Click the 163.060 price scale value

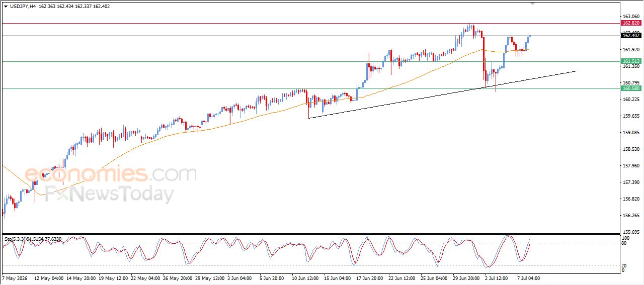tap(631, 16)
